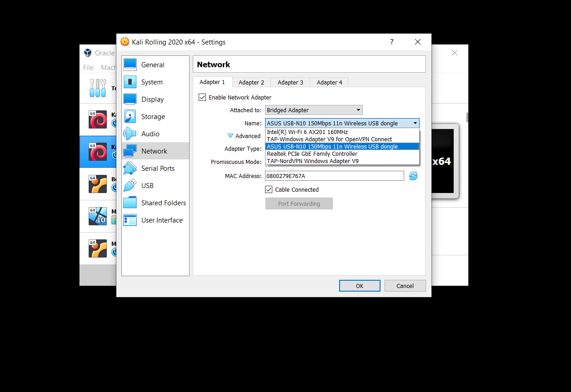This screenshot has width=571, height=392.
Task: Click the Network section heading
Action: coord(214,65)
